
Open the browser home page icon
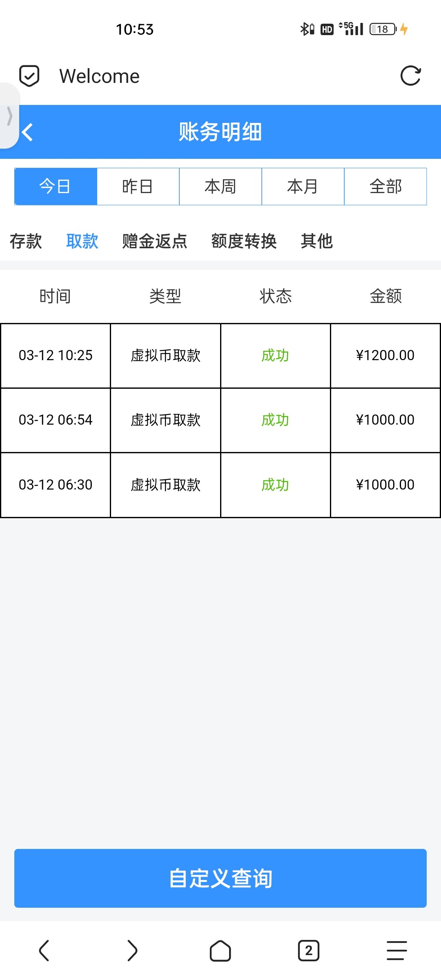[220, 950]
